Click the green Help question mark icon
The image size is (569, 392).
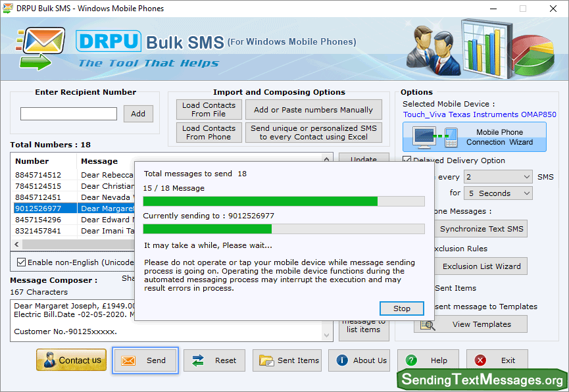tap(412, 360)
